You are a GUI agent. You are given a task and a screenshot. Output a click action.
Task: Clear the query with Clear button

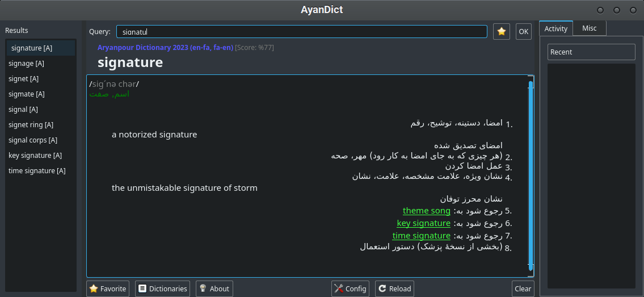coord(523,289)
